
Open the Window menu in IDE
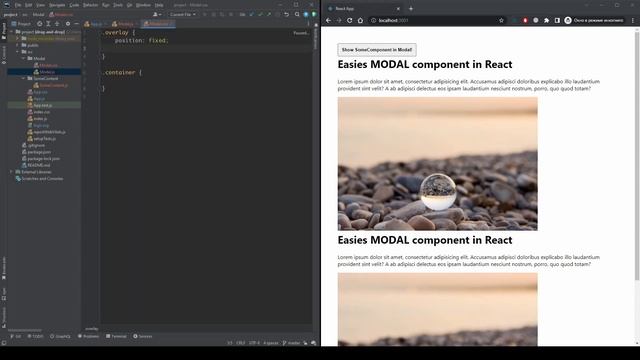pyautogui.click(x=143, y=5)
